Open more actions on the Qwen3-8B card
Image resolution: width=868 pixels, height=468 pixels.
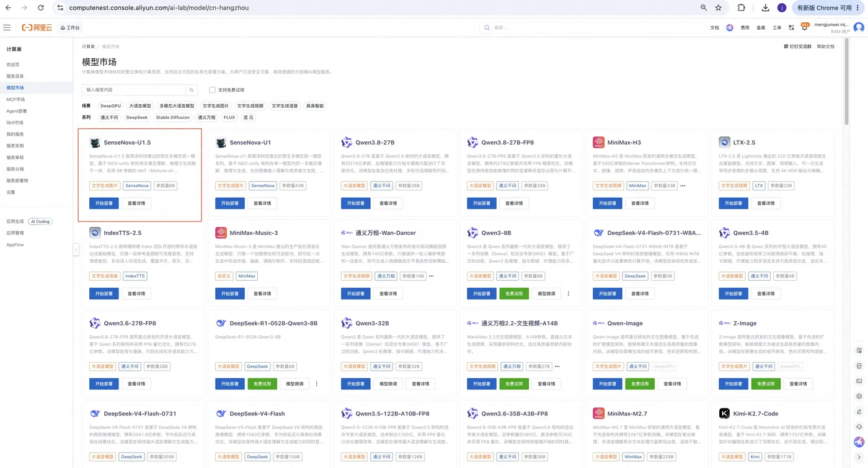pos(569,293)
